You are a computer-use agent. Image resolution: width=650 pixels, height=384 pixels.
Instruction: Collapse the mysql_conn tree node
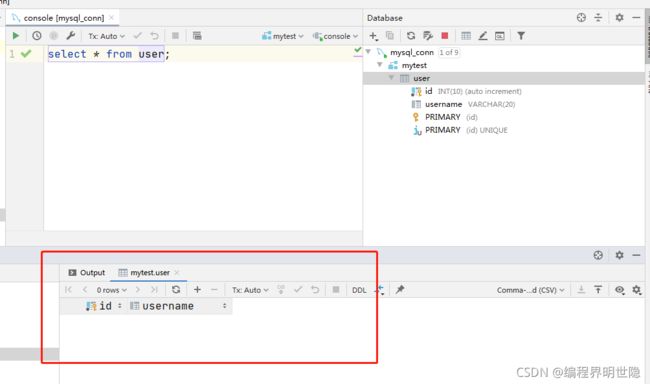tap(368, 52)
